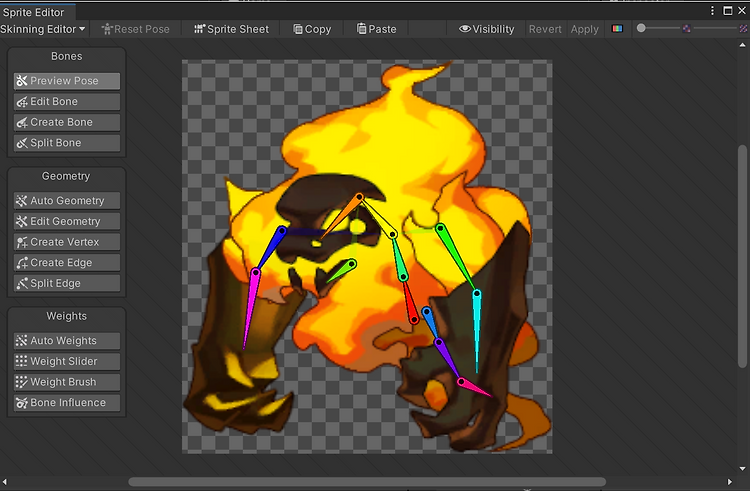Screen dimensions: 750x491
Task: Revert the sprite changes
Action: (545, 29)
